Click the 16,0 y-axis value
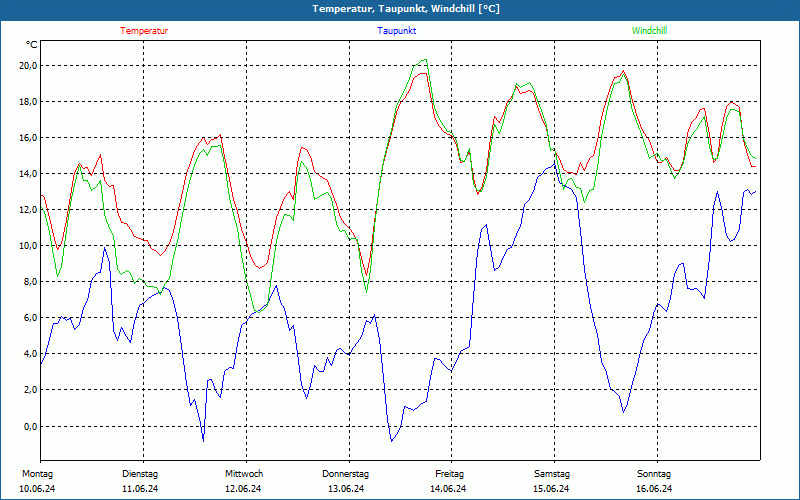 pyautogui.click(x=28, y=138)
